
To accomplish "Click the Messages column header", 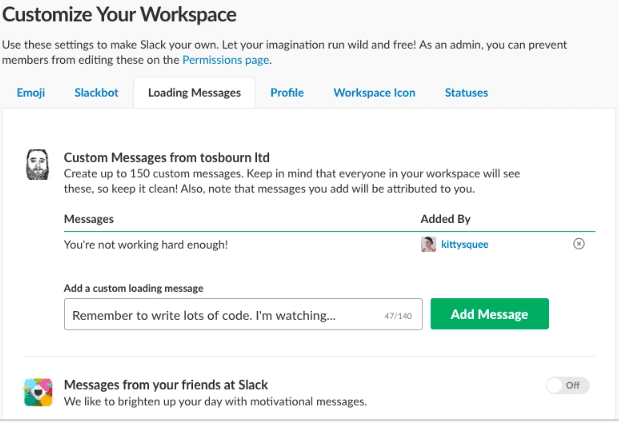I will click(x=88, y=218).
